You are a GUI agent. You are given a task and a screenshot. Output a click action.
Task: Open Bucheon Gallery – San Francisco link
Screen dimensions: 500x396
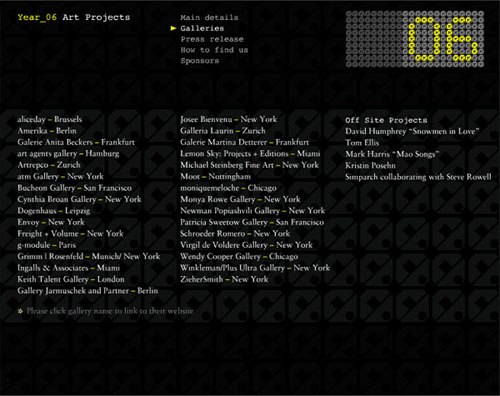74,188
